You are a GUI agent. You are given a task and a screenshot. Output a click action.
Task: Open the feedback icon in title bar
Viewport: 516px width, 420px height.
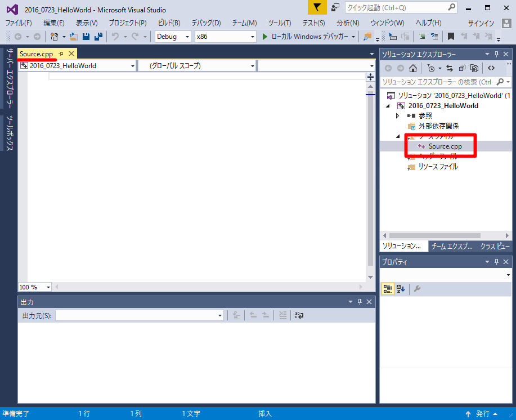[x=335, y=7]
